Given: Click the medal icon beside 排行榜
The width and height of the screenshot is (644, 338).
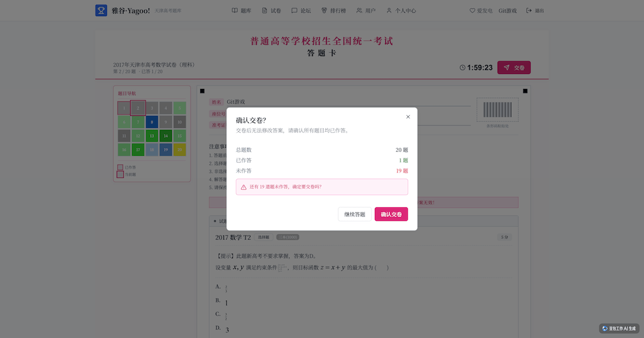Looking at the screenshot, I should point(324,11).
